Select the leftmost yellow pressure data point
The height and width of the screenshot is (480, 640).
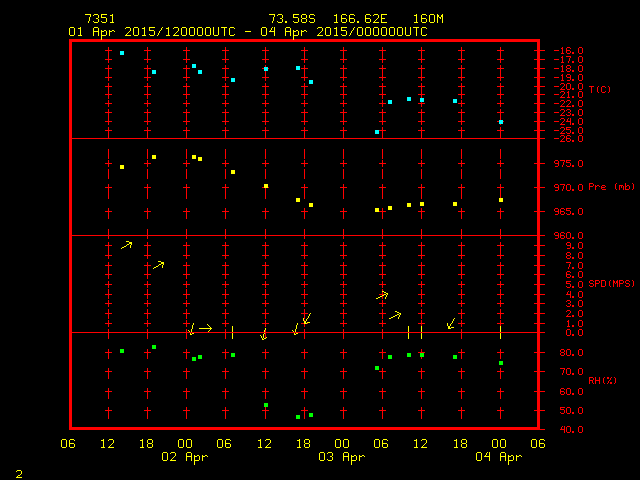(x=122, y=167)
